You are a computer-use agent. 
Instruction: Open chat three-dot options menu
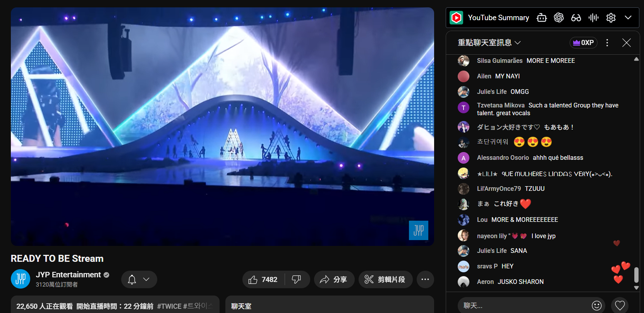point(607,43)
